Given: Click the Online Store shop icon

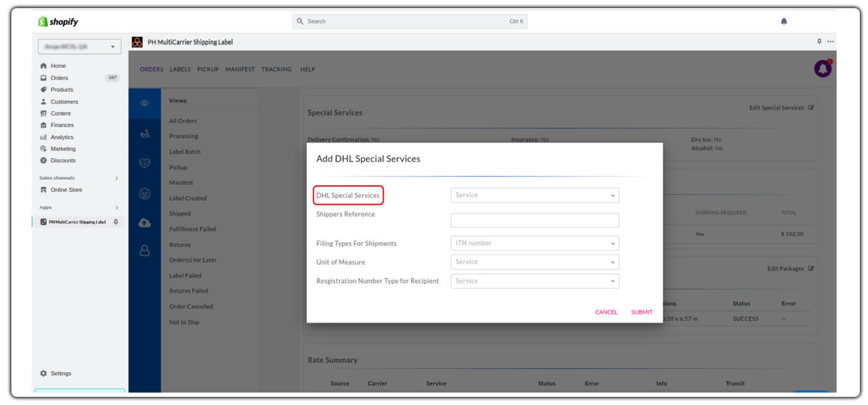Looking at the screenshot, I should tap(43, 190).
